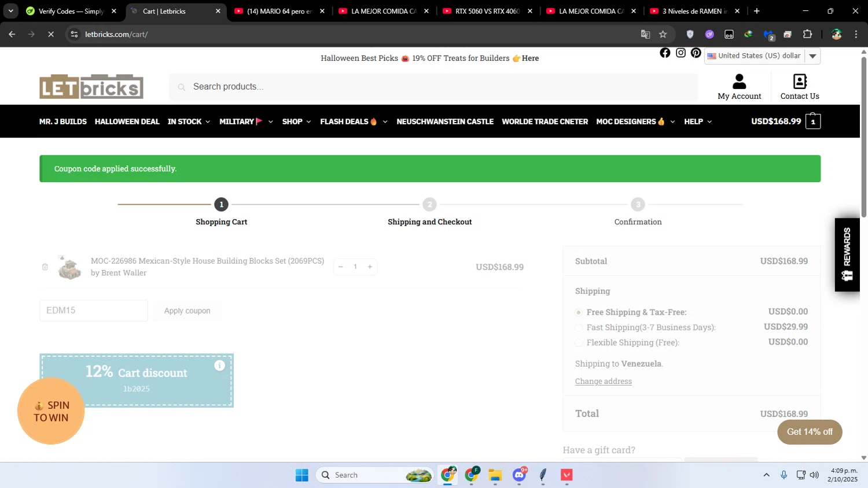Select Free Shipping & Tax-Free option
Image resolution: width=868 pixels, height=488 pixels.
[x=579, y=312]
